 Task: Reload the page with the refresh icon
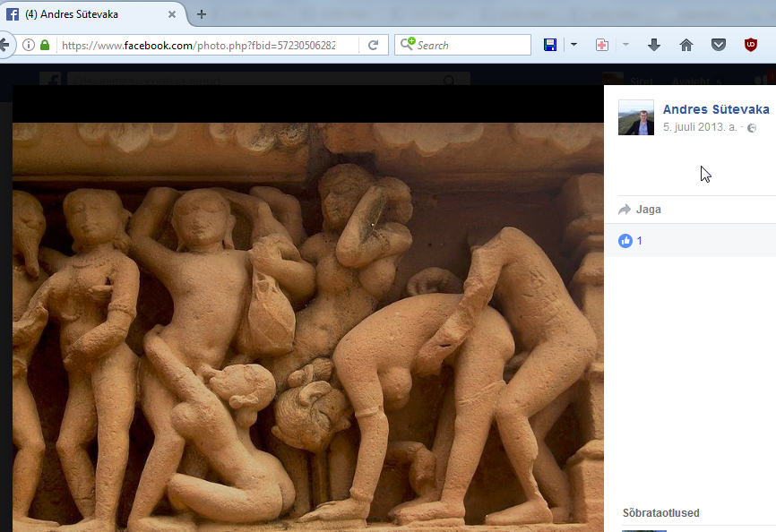point(373,45)
